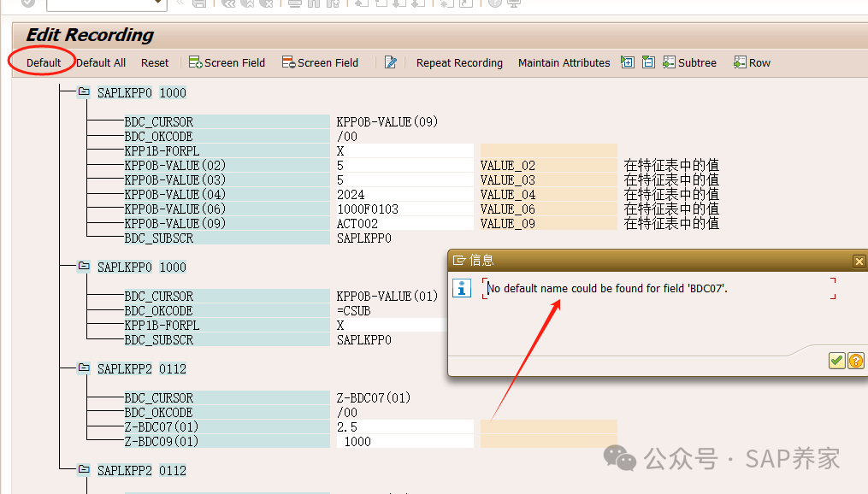868x494 pixels.
Task: Select the KPP0B-VALUE(06) tree row
Action: [x=227, y=209]
